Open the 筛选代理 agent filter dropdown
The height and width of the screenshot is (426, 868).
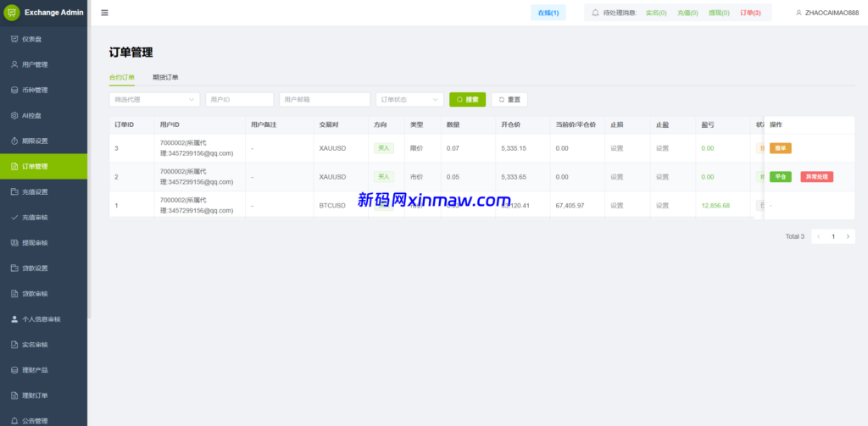(154, 100)
